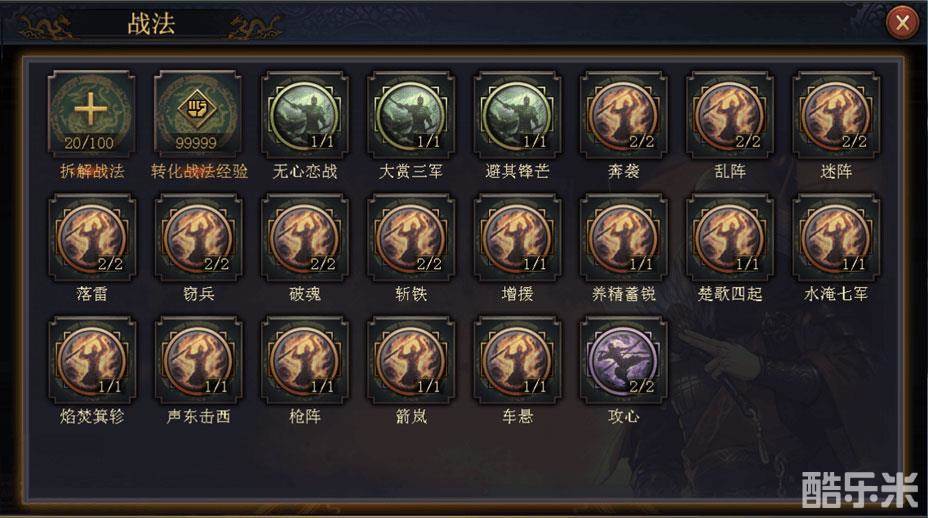Choose the 避其锋芒 tactic
This screenshot has width=928, height=518.
coord(517,114)
